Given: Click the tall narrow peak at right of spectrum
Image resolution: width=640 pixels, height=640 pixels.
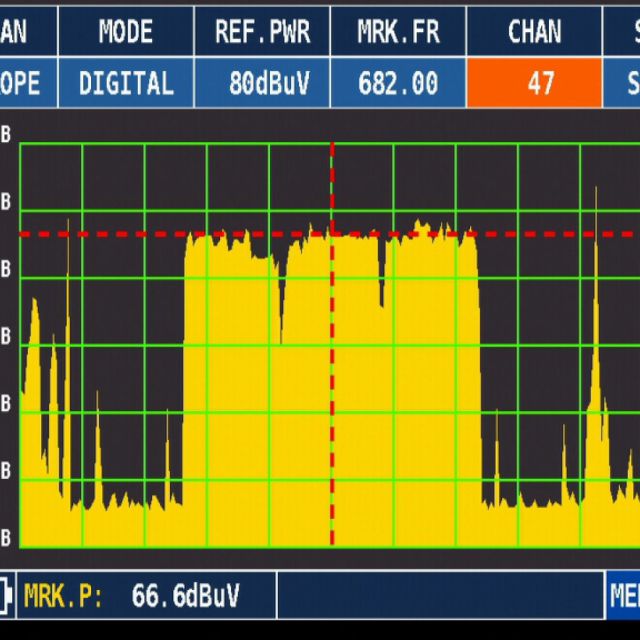Looking at the screenshot, I should [x=596, y=300].
